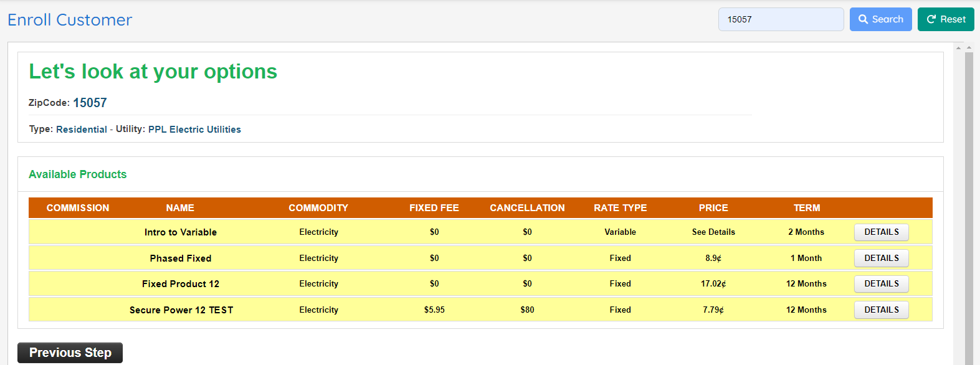Click the COMMISSION column header
The width and height of the screenshot is (980, 365).
[78, 208]
